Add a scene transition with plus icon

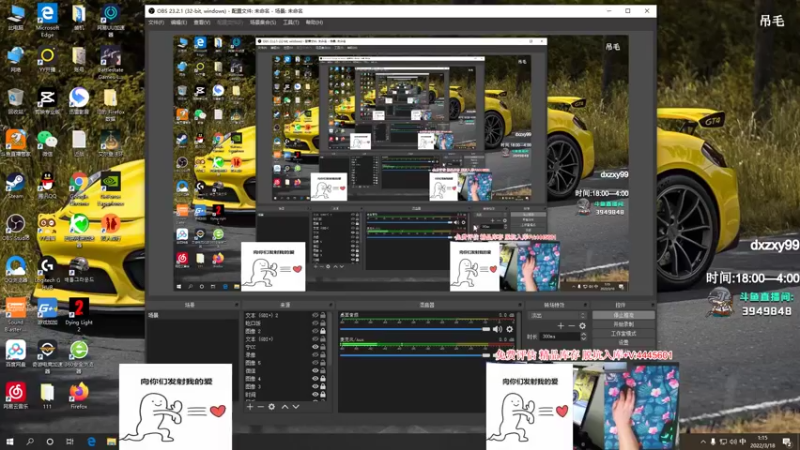coord(561,326)
